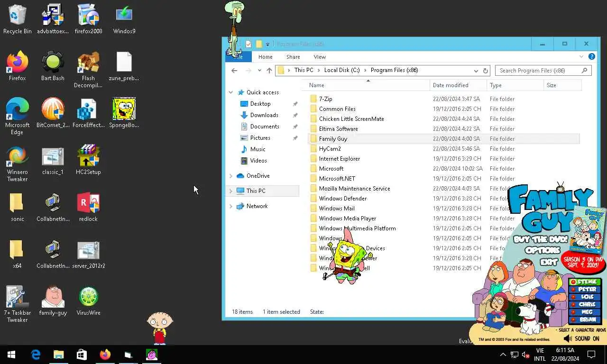This screenshot has width=607, height=364.
Task: Go up one folder level
Action: pos(269,71)
